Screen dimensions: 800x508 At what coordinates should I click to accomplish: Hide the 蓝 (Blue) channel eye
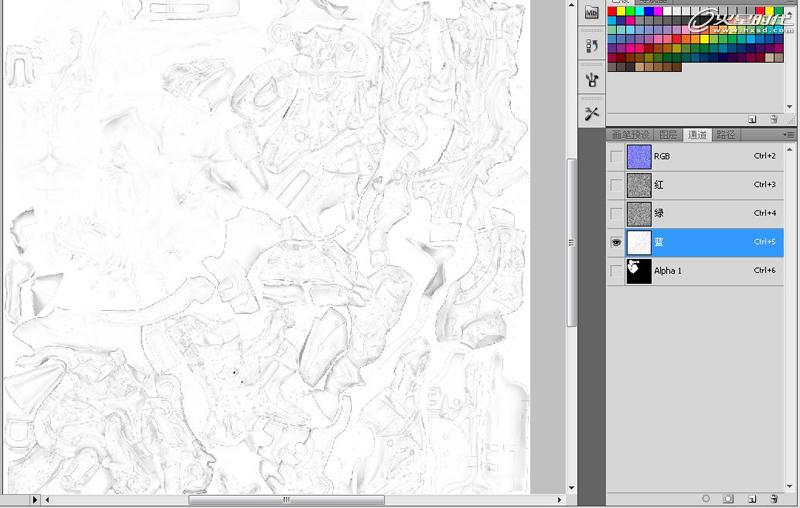[616, 242]
